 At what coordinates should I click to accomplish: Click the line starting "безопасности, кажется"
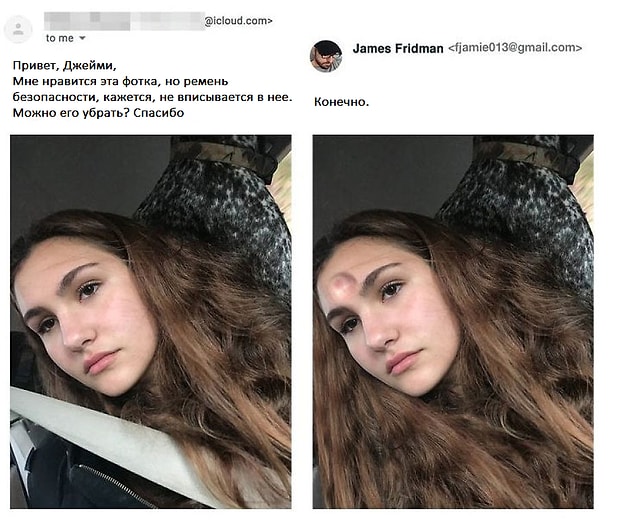(152, 97)
